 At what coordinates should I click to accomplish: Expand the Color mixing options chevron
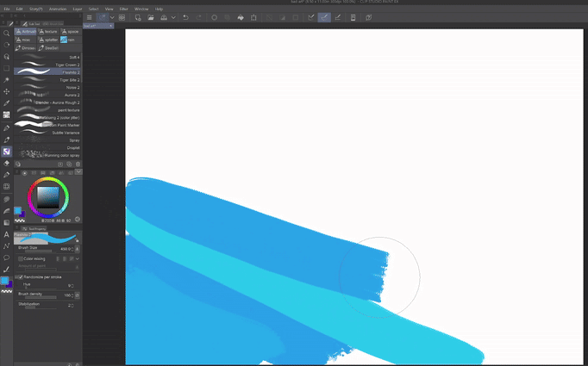(78, 258)
